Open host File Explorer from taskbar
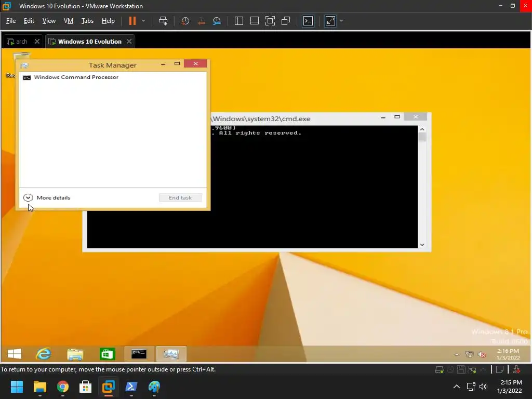This screenshot has height=399, width=532. (39, 387)
